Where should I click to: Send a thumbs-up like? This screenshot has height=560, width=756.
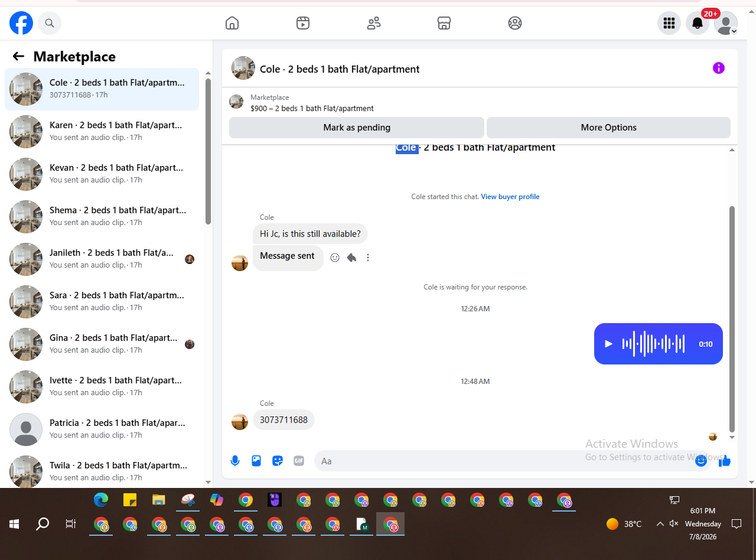click(725, 461)
